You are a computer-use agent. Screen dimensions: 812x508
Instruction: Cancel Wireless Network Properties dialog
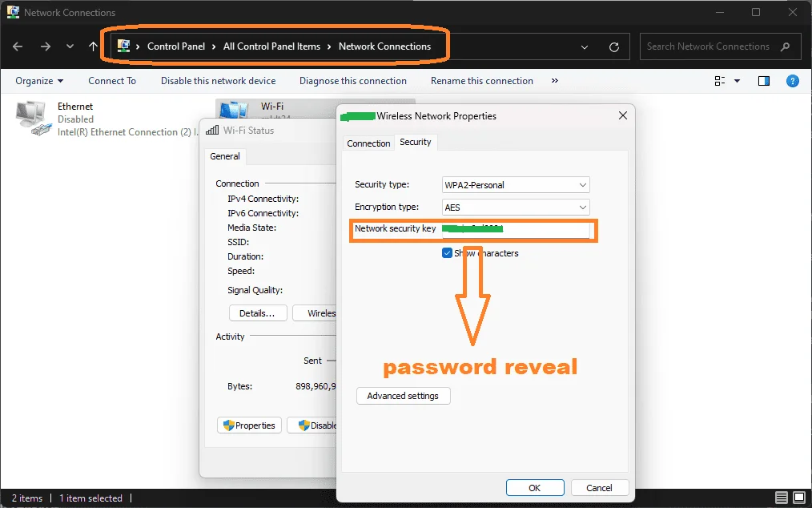tap(600, 488)
